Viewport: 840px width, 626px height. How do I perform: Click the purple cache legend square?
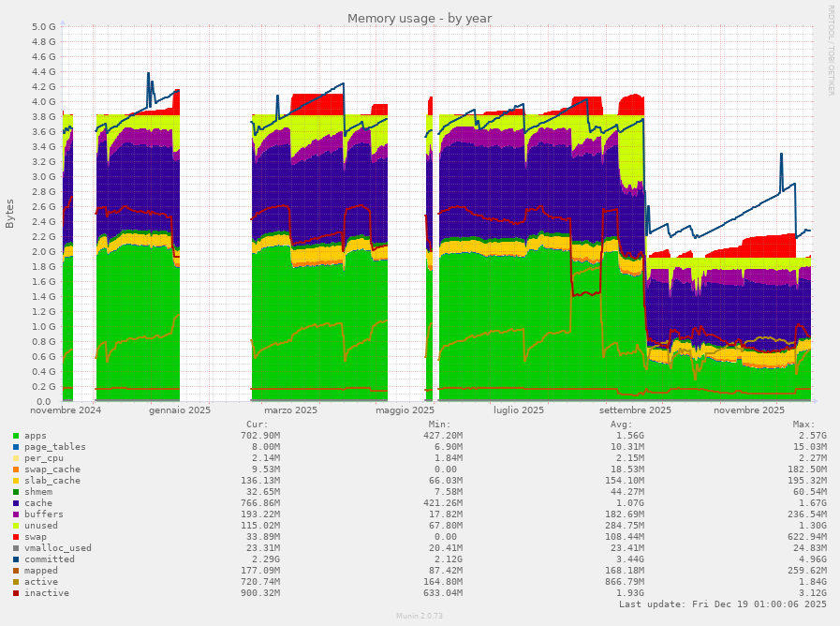(15, 502)
